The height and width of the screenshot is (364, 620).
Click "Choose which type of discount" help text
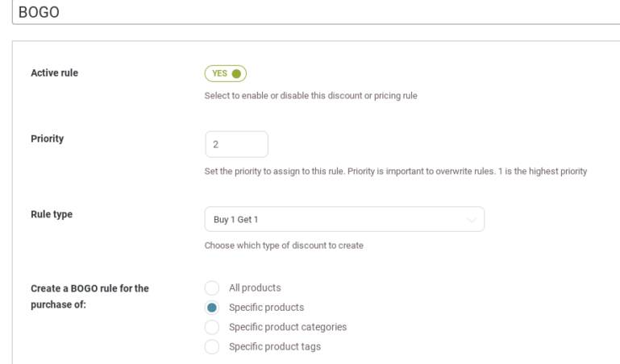click(284, 246)
